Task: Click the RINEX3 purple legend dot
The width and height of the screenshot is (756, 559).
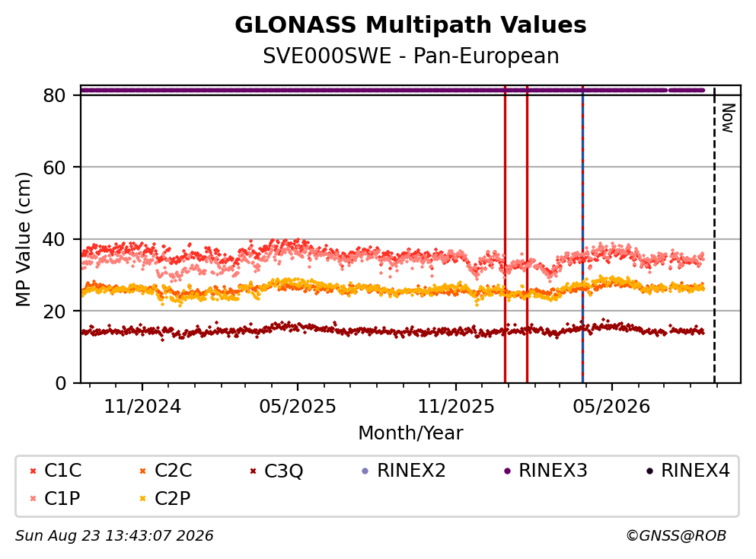Action: tap(507, 471)
